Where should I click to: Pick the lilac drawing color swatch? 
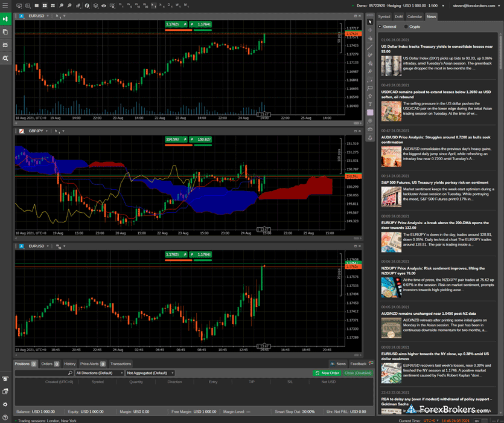coord(370,112)
